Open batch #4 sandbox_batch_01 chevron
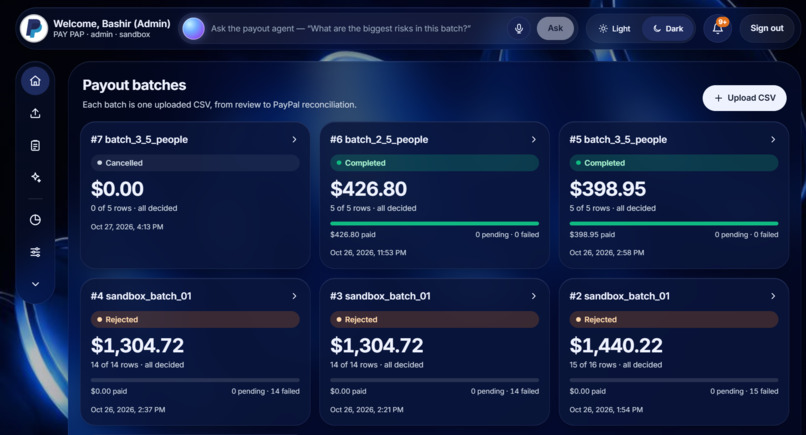 (x=294, y=296)
